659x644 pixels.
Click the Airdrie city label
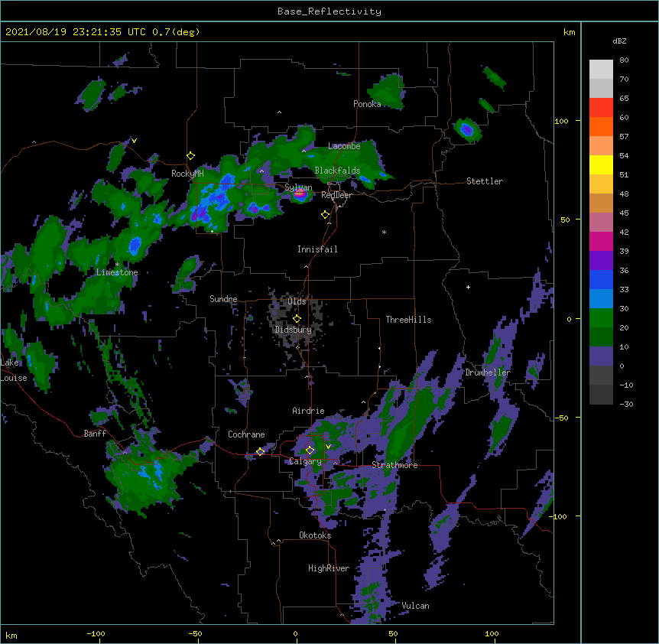(309, 411)
